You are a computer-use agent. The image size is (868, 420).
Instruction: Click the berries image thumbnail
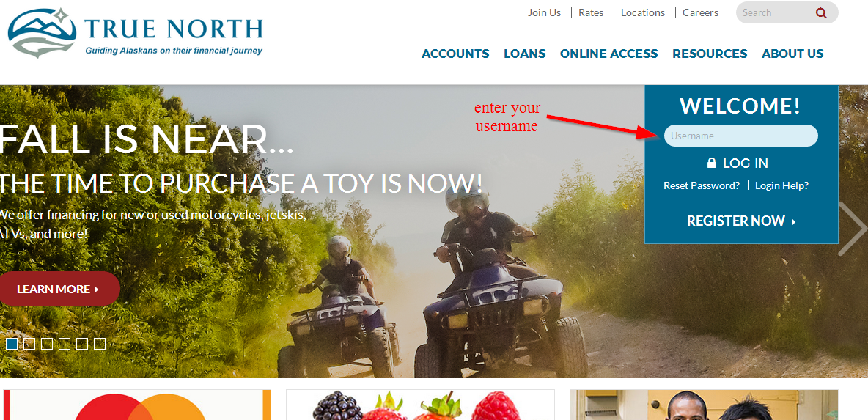point(420,405)
